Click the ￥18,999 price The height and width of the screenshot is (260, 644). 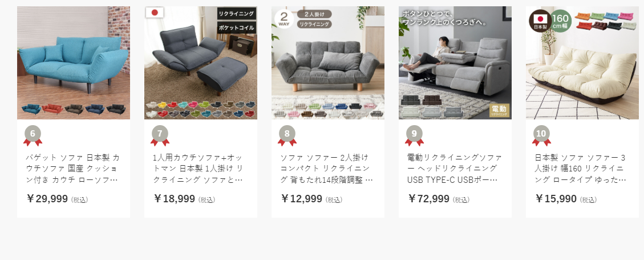click(x=174, y=199)
